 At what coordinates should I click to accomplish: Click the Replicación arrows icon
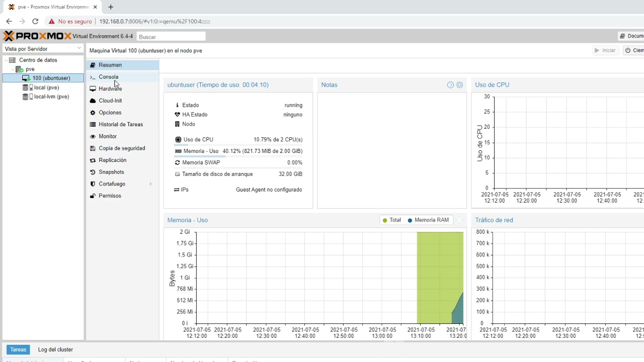point(93,160)
